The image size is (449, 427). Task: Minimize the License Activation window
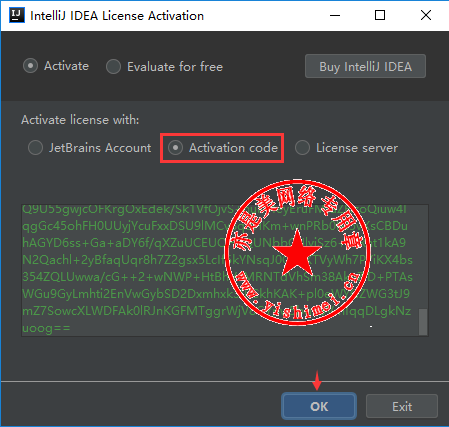point(335,15)
